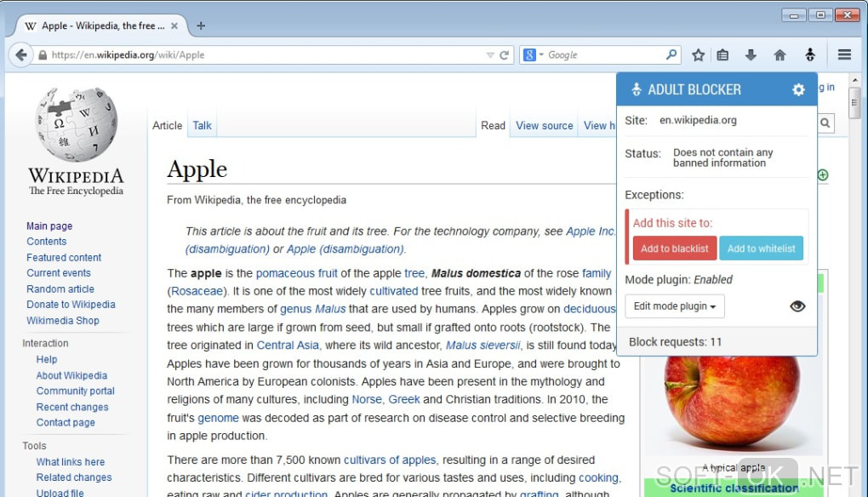
Task: Open Community portal link
Action: 75,391
